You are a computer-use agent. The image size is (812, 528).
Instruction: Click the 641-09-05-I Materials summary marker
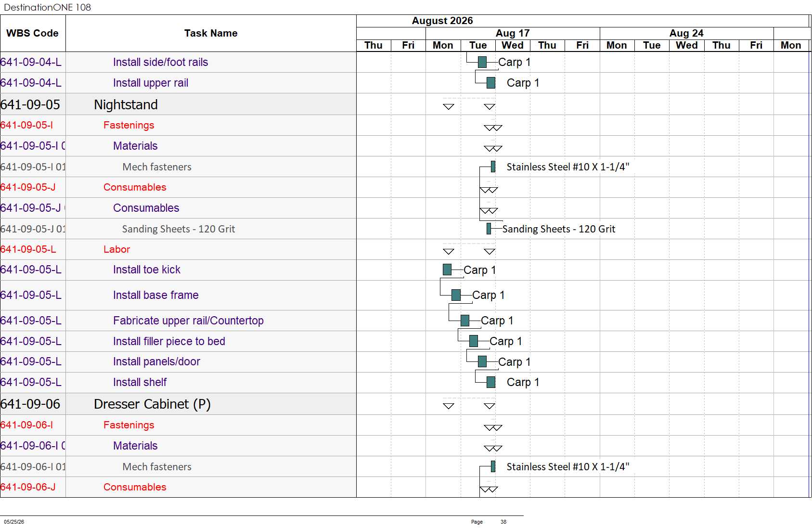click(x=493, y=148)
